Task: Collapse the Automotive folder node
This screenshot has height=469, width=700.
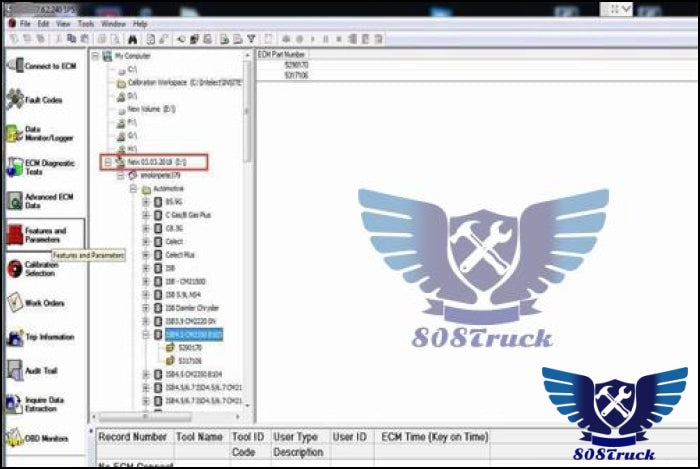Action: pos(134,188)
